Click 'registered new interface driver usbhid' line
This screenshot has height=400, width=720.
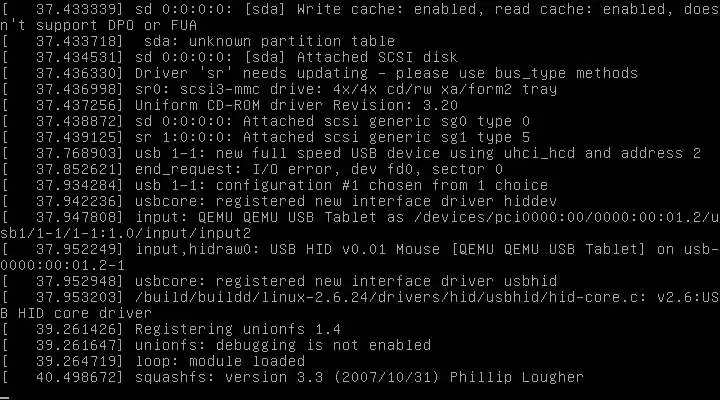coord(279,281)
